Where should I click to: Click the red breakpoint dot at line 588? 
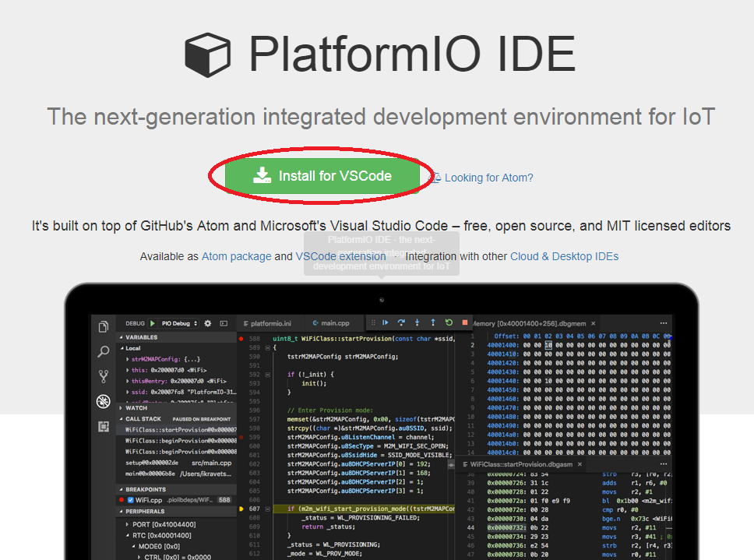pyautogui.click(x=241, y=338)
